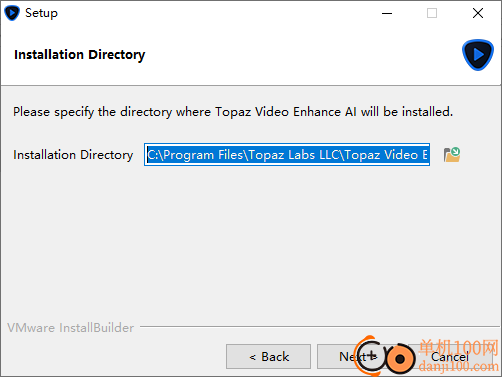The image size is (502, 377).
Task: Click the Setup title text
Action: click(x=41, y=13)
